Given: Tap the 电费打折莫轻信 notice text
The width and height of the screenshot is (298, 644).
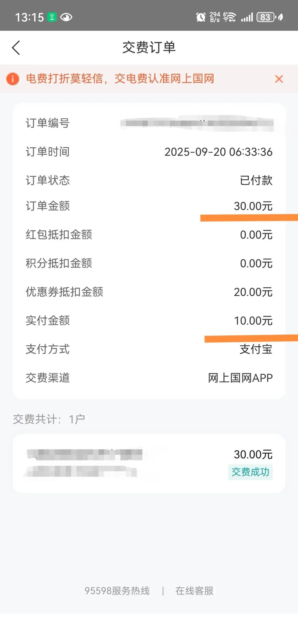Looking at the screenshot, I should point(120,79).
